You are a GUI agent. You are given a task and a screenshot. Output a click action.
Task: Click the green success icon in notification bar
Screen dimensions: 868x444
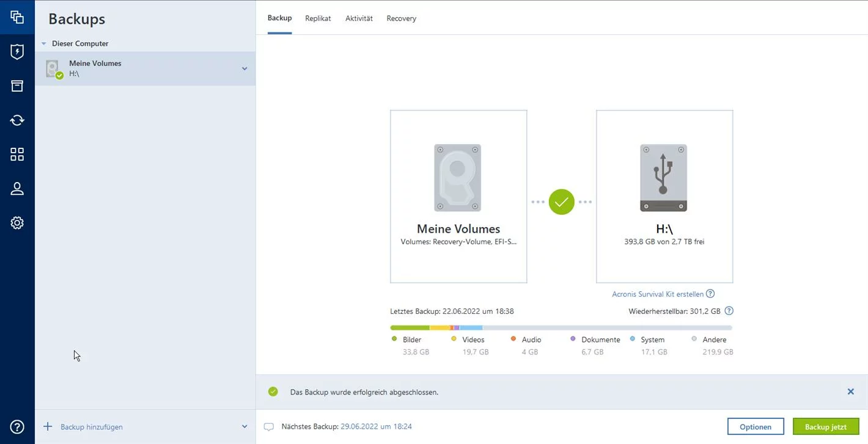273,391
